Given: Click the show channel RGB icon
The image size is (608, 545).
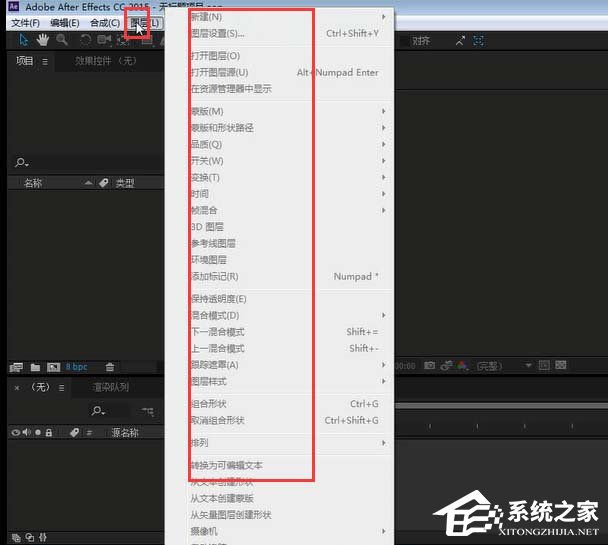Looking at the screenshot, I should pyautogui.click(x=462, y=365).
